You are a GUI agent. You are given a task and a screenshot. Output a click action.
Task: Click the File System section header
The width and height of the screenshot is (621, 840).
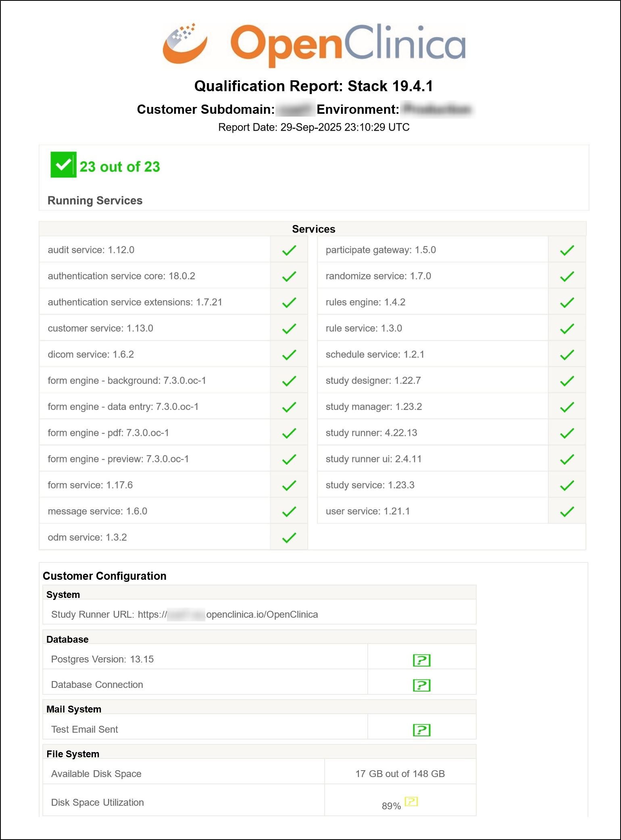pos(73,754)
